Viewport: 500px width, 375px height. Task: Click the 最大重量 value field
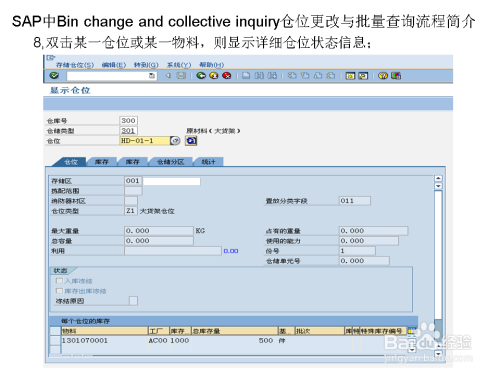click(x=159, y=231)
